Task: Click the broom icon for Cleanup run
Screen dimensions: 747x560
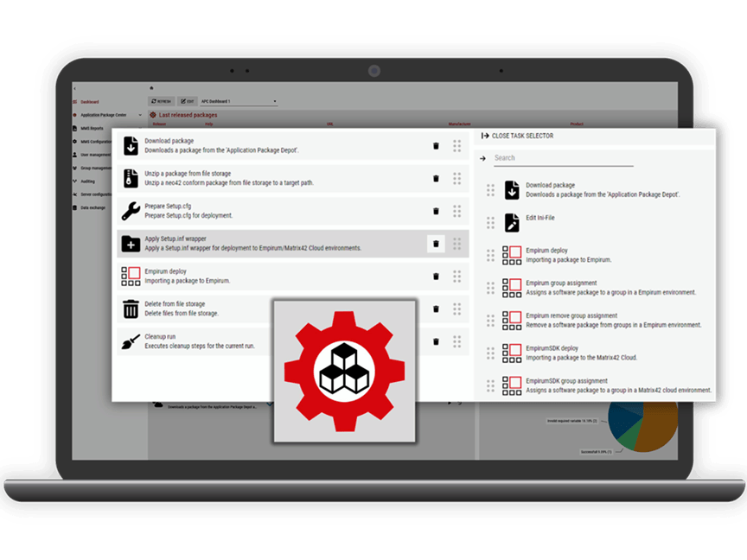Action: (x=131, y=341)
